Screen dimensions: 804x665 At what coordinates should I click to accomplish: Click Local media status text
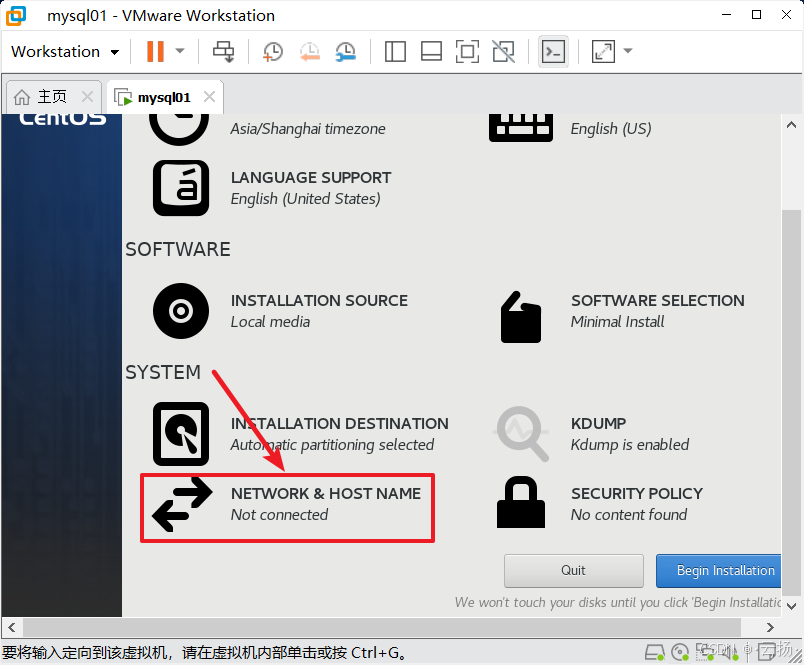click(x=270, y=322)
